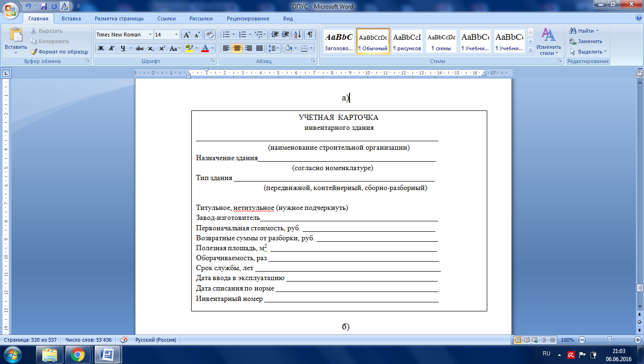
Task: Click the paragraph shading bucket icon
Action: [287, 48]
